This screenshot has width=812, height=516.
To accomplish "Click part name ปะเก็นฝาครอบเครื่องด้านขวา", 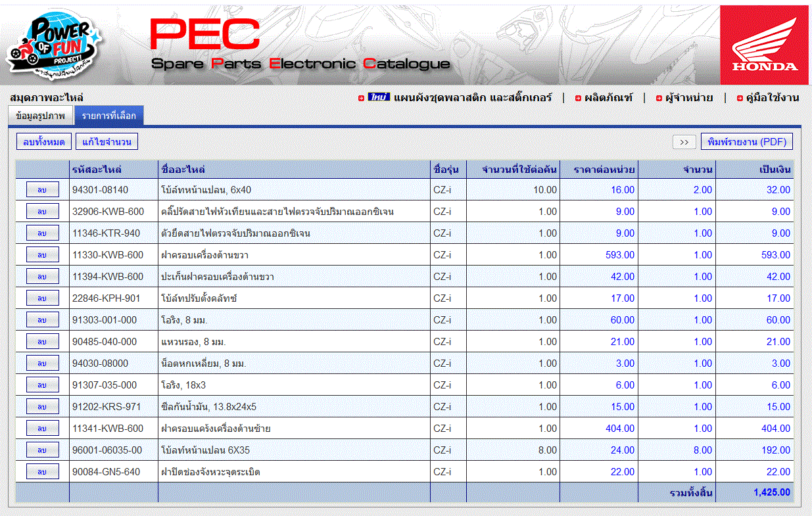I will coord(218,277).
